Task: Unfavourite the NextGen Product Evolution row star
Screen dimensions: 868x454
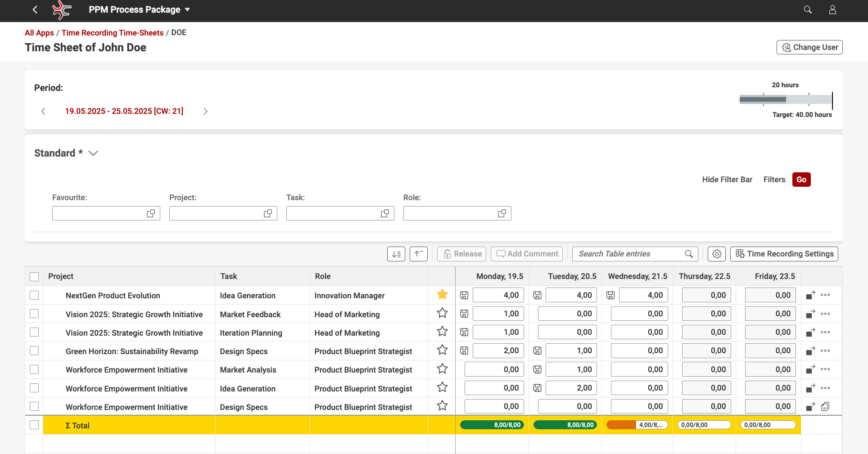Action: [x=442, y=295]
